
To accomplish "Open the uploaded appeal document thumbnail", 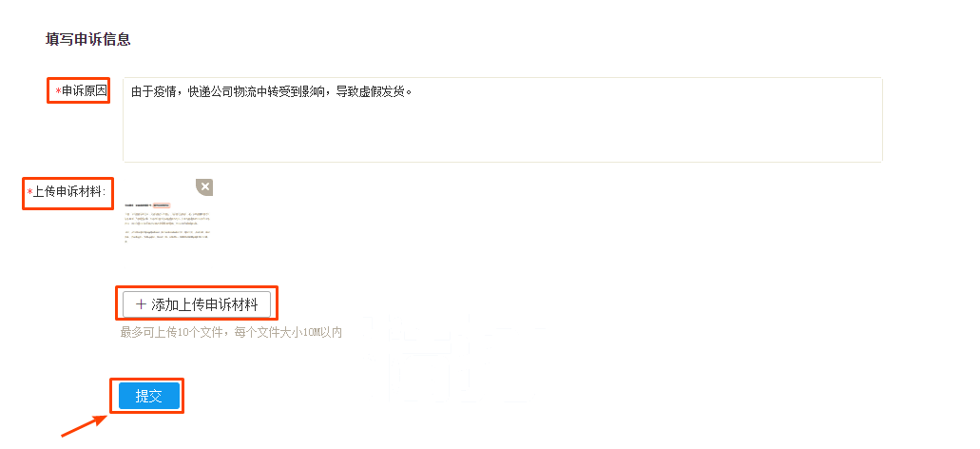I will pos(169,211).
